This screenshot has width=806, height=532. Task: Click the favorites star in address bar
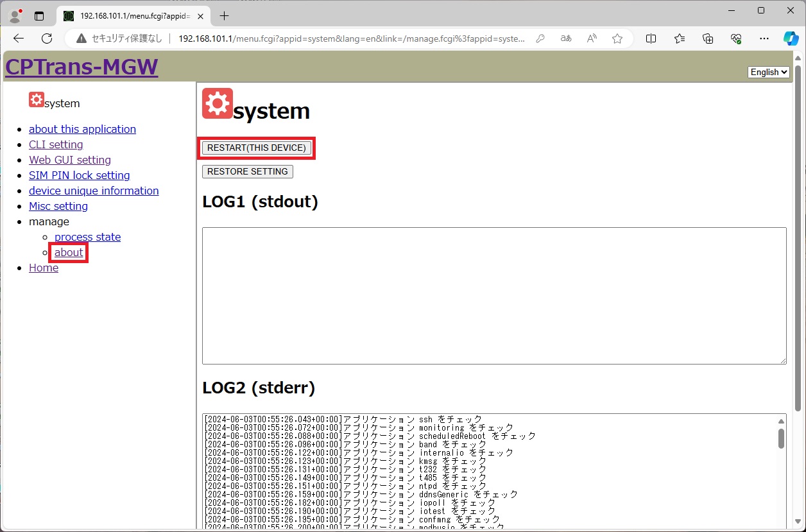(617, 39)
